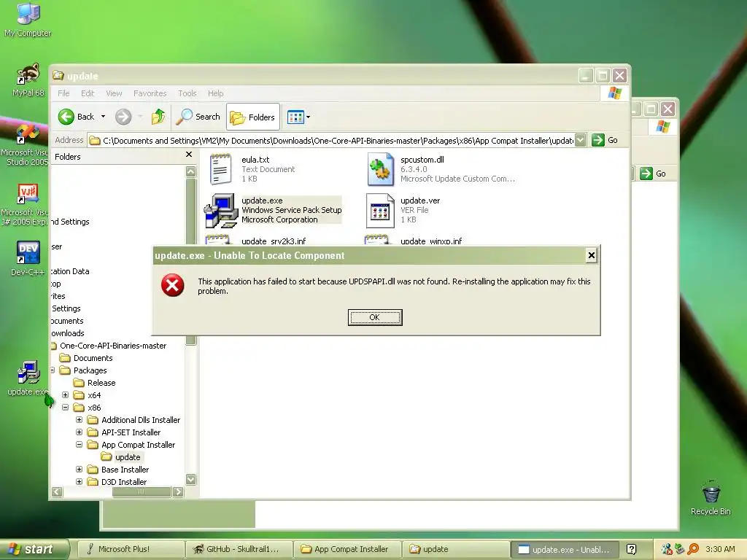Click the Forward arrow button

[x=123, y=117]
